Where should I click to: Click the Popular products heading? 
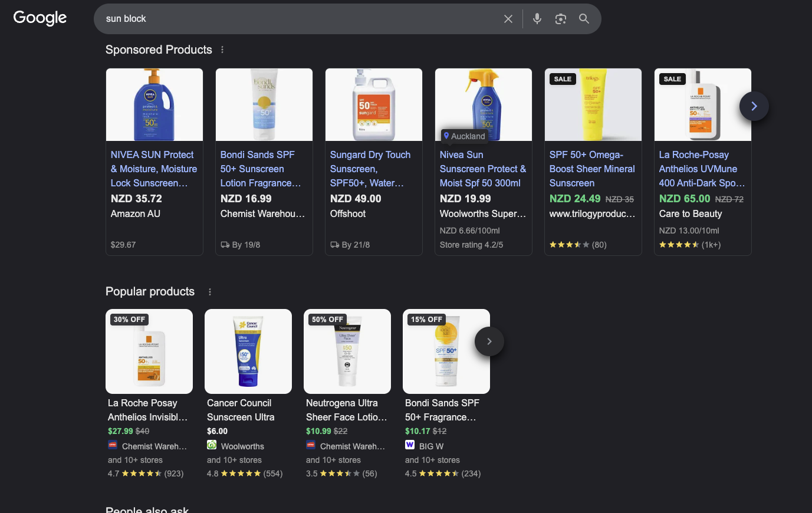150,291
